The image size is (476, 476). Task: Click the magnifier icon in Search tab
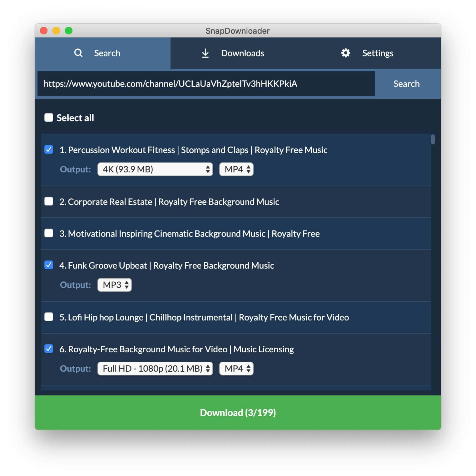point(78,53)
